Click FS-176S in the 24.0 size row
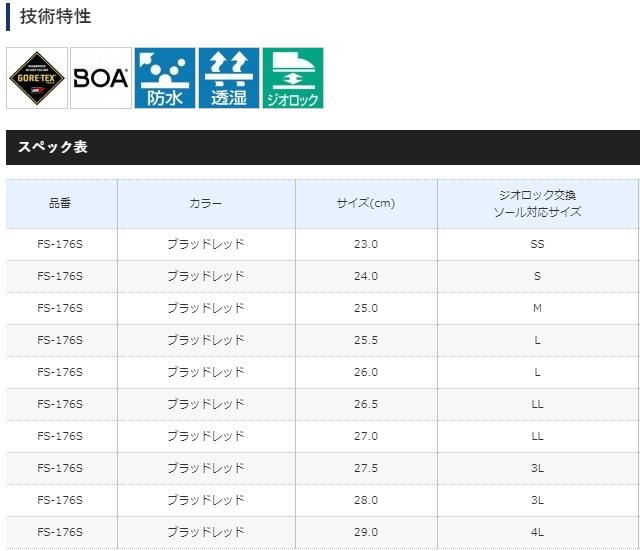Image resolution: width=640 pixels, height=551 pixels. 60,276
